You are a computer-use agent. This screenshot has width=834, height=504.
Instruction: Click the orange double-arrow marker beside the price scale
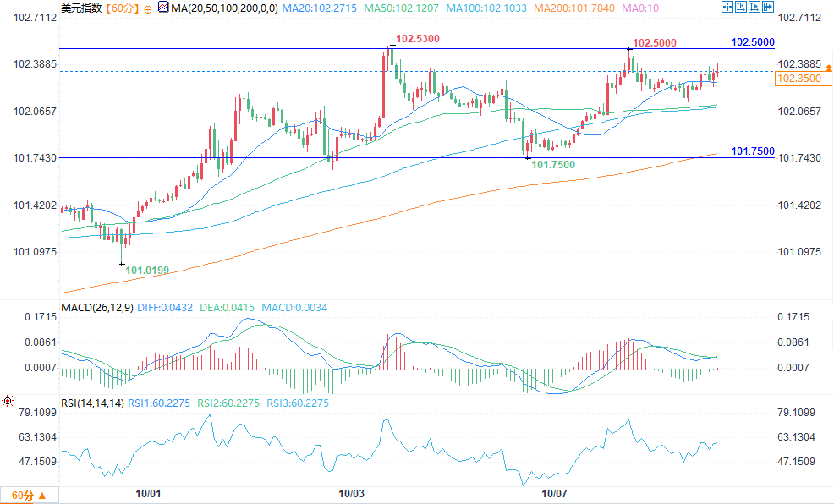pyautogui.click(x=829, y=68)
